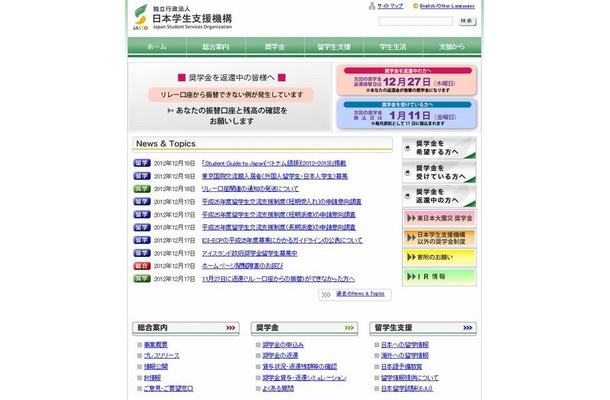
Task: Click the 日本学生支援機構以外の奨学金制度 banner
Action: 439,238
